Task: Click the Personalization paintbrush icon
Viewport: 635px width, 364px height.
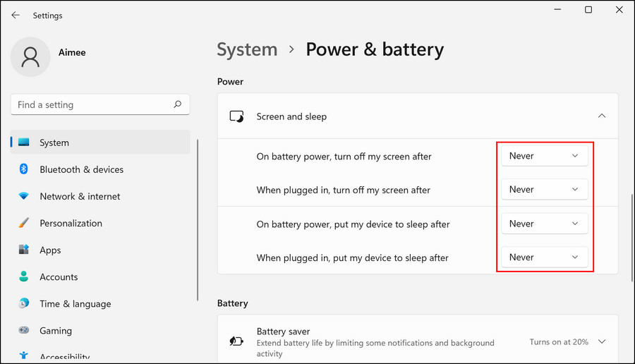Action: pos(23,223)
